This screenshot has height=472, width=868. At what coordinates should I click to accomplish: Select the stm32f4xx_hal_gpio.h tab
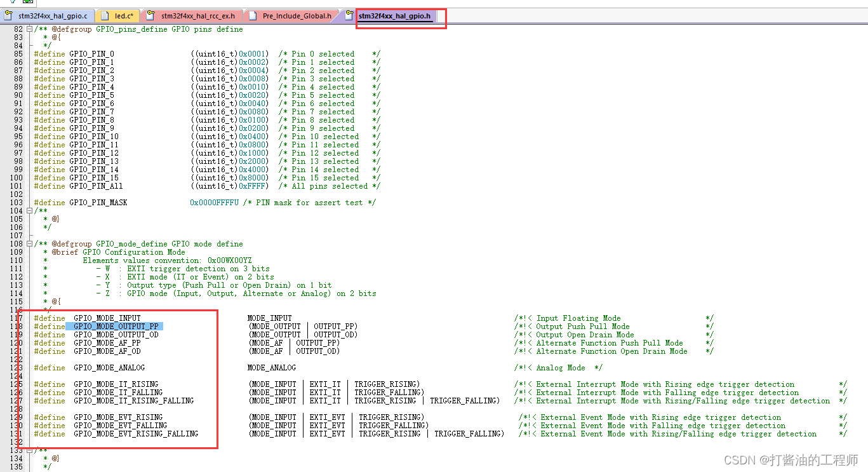[394, 16]
